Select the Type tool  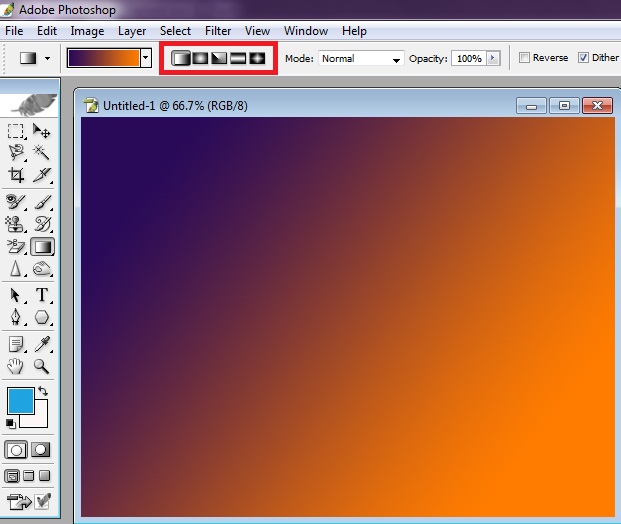(42, 295)
